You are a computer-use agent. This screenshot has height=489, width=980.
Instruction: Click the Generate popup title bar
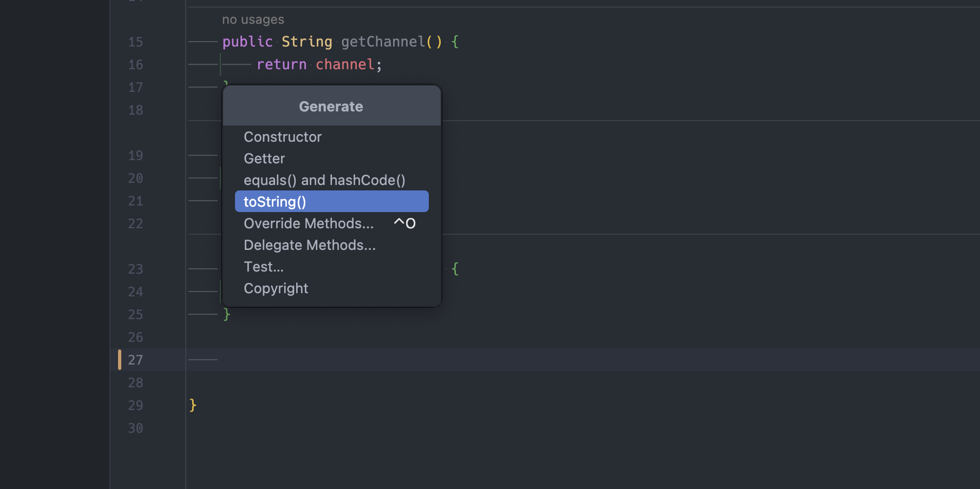coord(331,106)
